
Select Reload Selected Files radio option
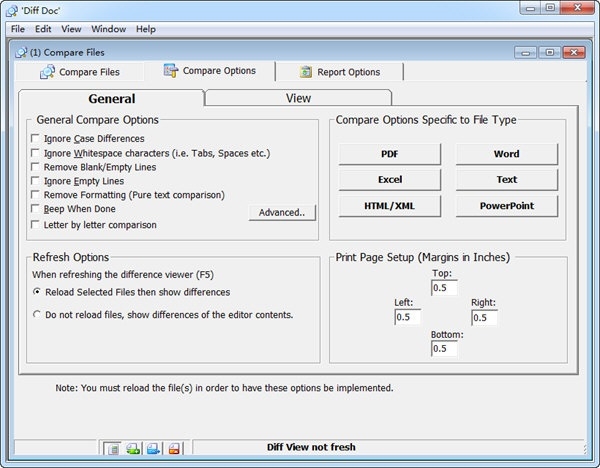coord(37,292)
